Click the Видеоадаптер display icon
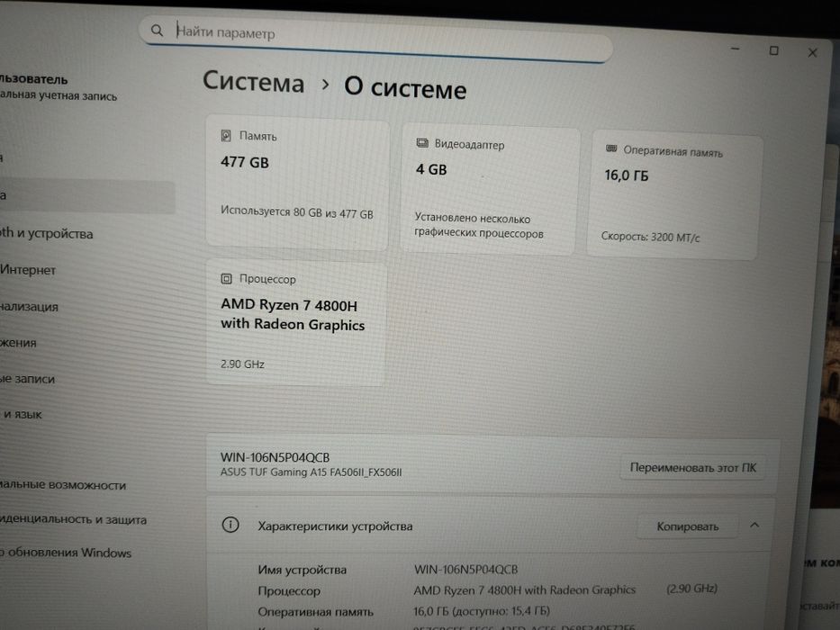 [x=422, y=143]
